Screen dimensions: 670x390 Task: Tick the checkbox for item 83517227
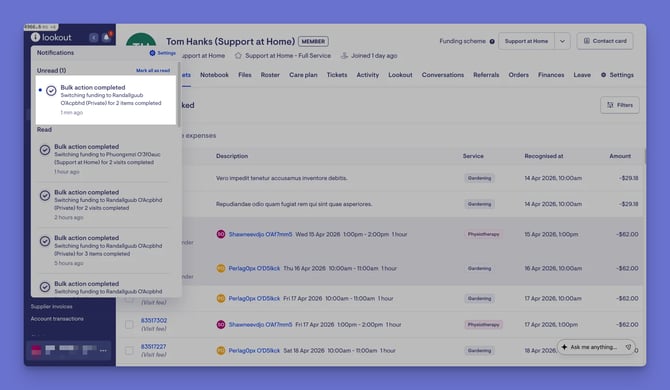(129, 351)
